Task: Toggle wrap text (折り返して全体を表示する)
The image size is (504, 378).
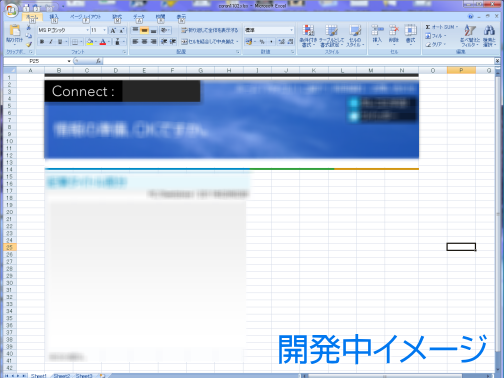Action: click(x=210, y=30)
